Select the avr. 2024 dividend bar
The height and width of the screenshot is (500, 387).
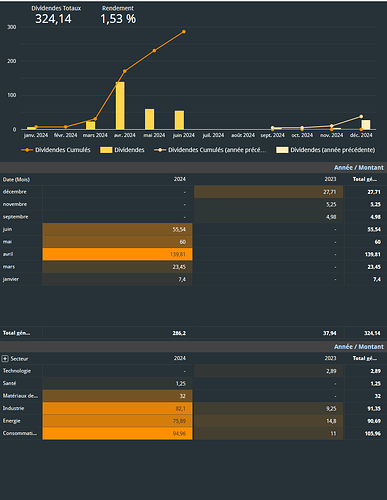[x=120, y=106]
